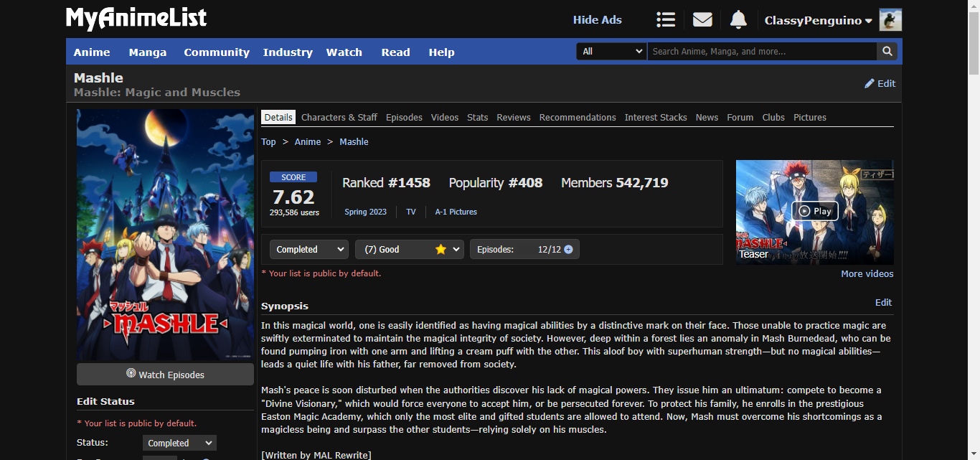Switch to Characters & Staff tab
This screenshot has height=460, width=980.
339,117
